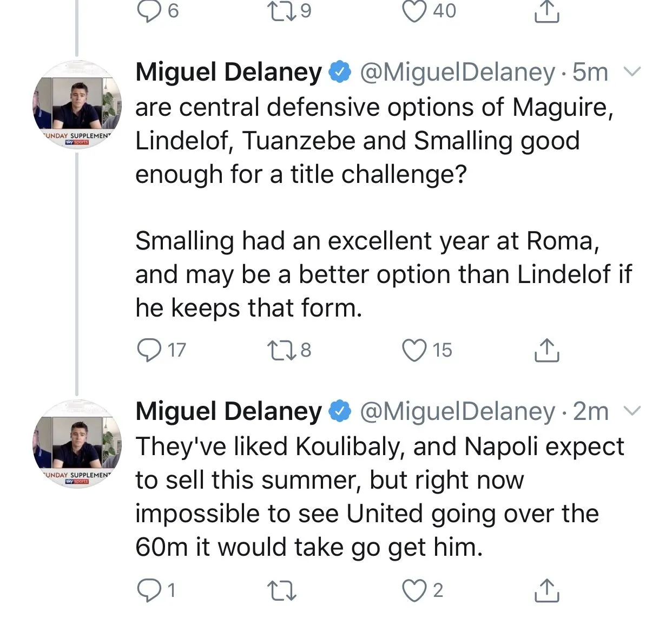Image resolution: width=672 pixels, height=618 pixels.
Task: Share the top tweet
Action: coord(546,11)
